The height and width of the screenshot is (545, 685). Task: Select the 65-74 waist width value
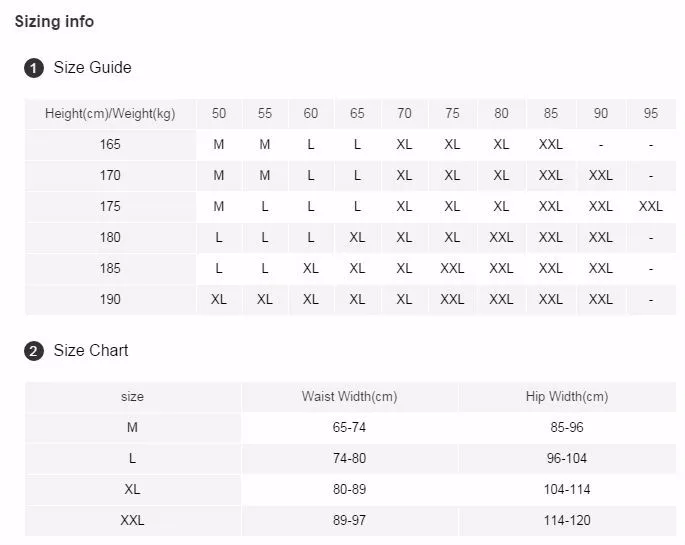click(349, 427)
